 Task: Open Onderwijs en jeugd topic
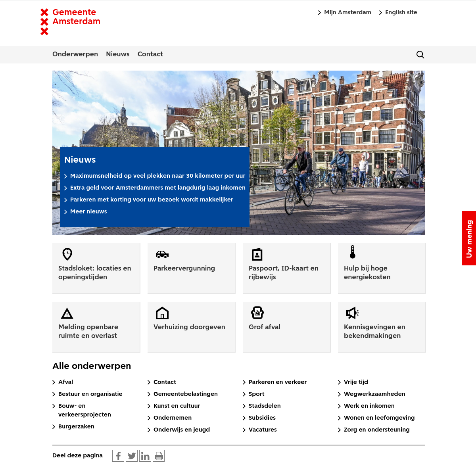[x=178, y=430]
